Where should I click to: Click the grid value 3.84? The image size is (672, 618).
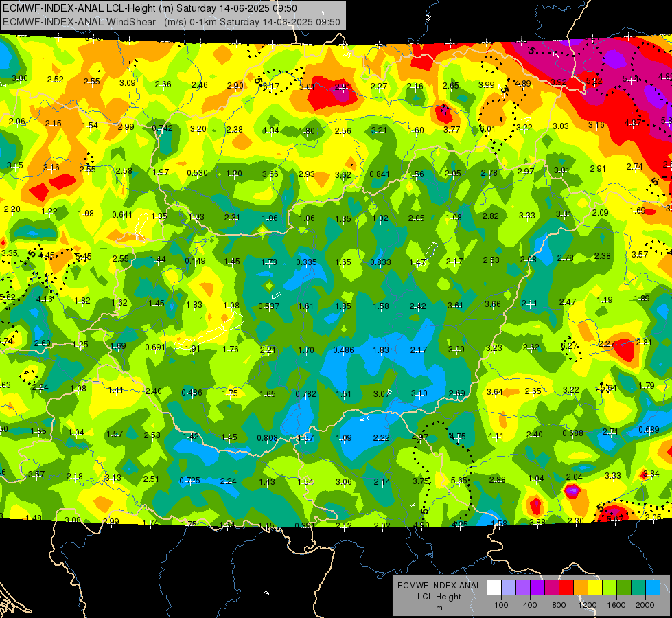651,474
